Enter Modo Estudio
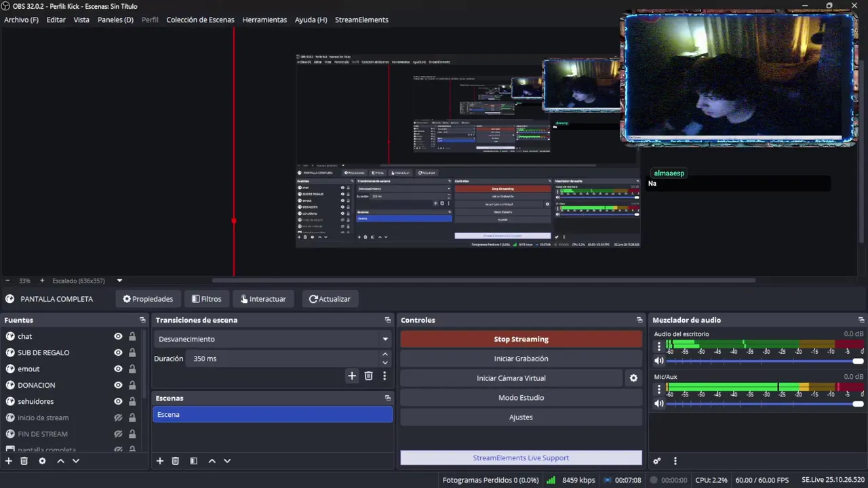Screen dimensions: 868x488 (521, 398)
